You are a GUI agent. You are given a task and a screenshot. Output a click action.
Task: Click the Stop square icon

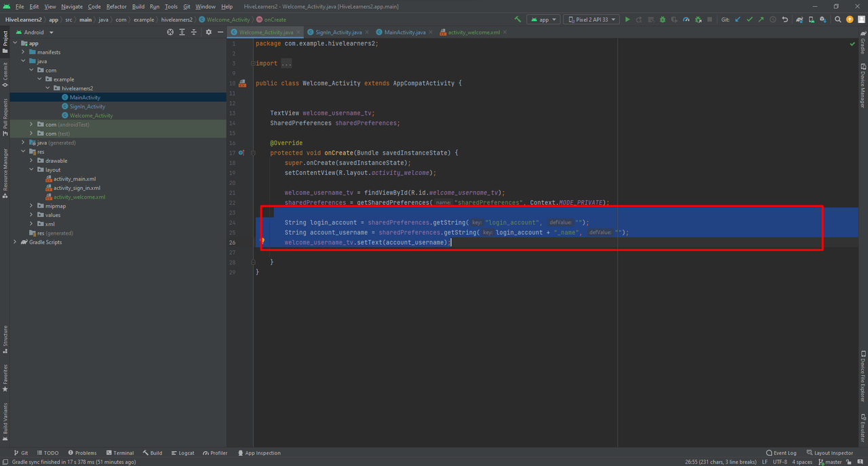point(709,20)
